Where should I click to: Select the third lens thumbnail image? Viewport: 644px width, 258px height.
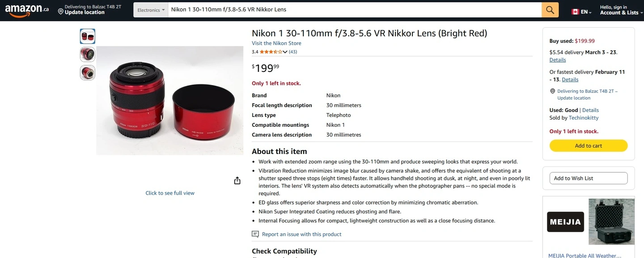[88, 73]
